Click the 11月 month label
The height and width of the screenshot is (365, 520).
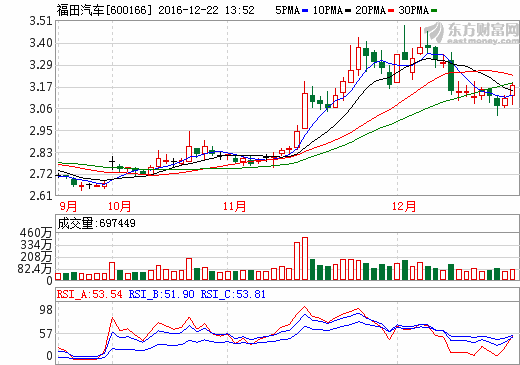235,206
